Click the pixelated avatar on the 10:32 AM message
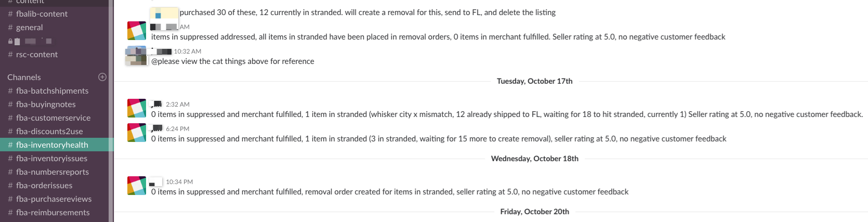 pos(137,56)
